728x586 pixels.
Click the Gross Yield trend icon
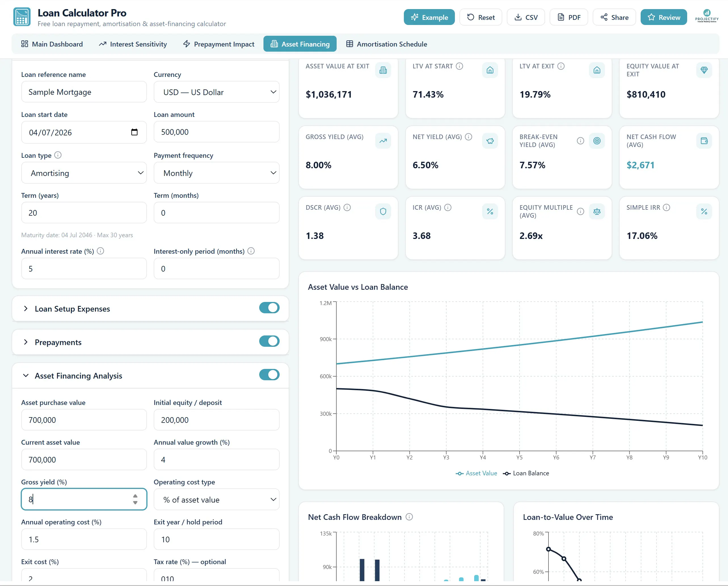point(383,140)
